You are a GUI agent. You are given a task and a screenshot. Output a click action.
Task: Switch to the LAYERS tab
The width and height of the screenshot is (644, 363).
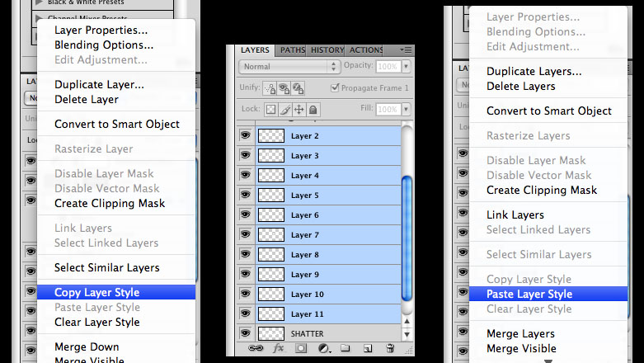click(255, 50)
